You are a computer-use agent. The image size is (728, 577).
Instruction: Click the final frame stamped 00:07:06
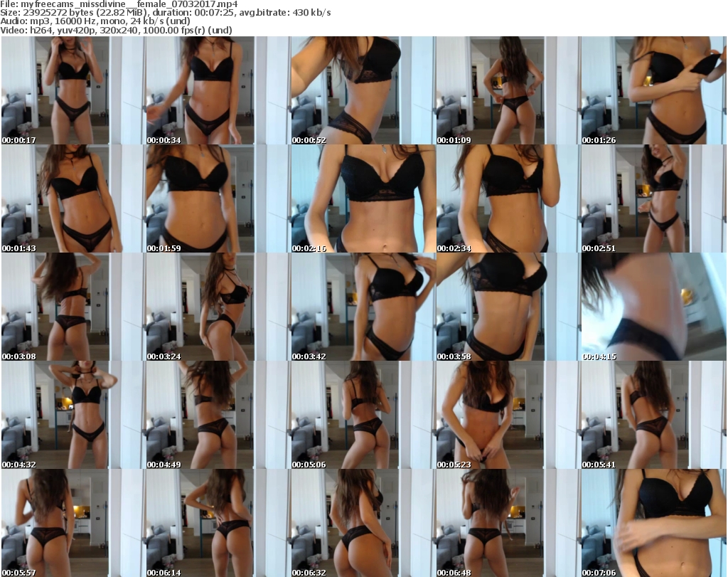(x=653, y=523)
